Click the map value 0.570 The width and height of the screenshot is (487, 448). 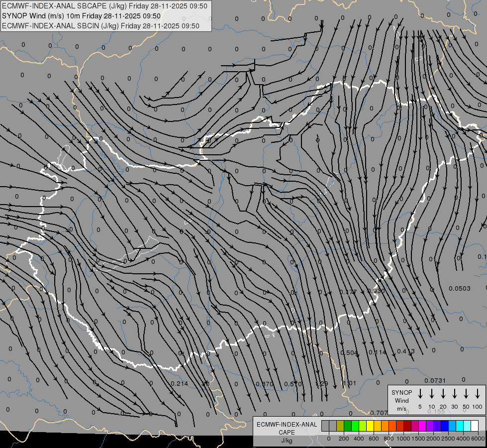293,384
